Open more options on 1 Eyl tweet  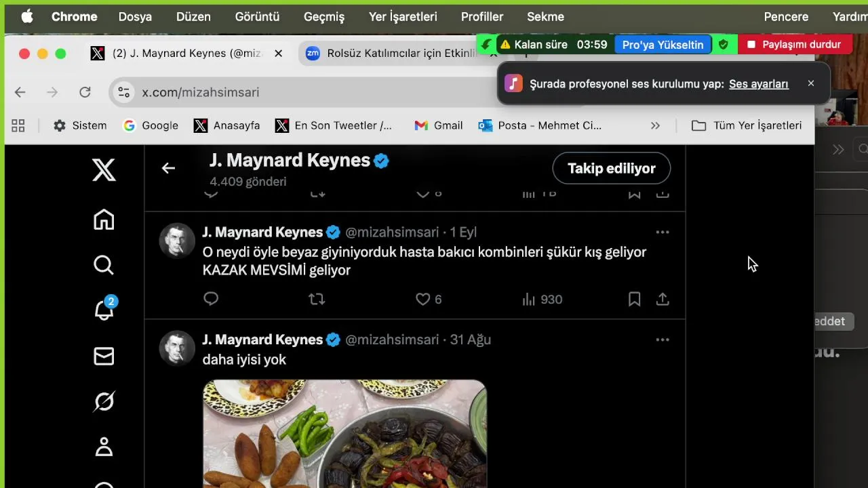[x=662, y=232]
